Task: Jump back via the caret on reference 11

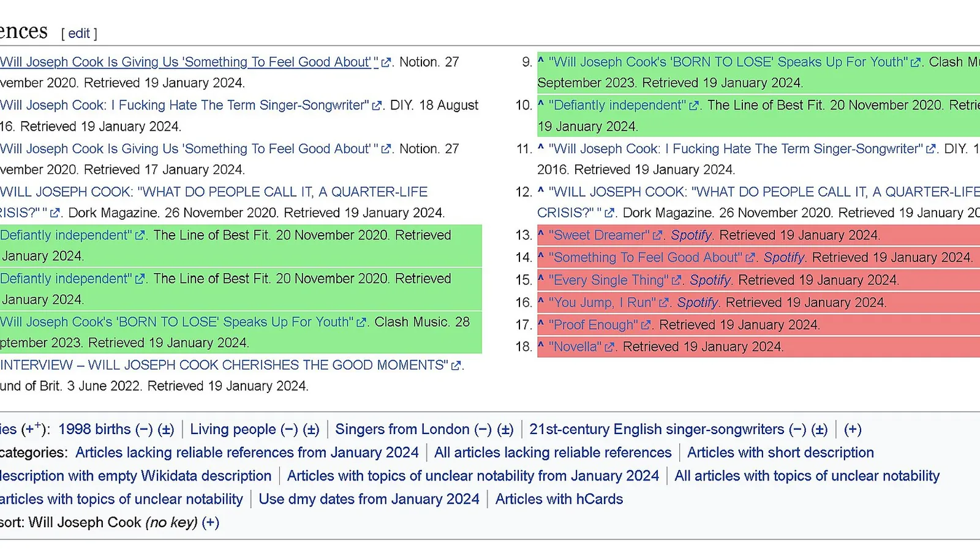Action: [x=541, y=147]
